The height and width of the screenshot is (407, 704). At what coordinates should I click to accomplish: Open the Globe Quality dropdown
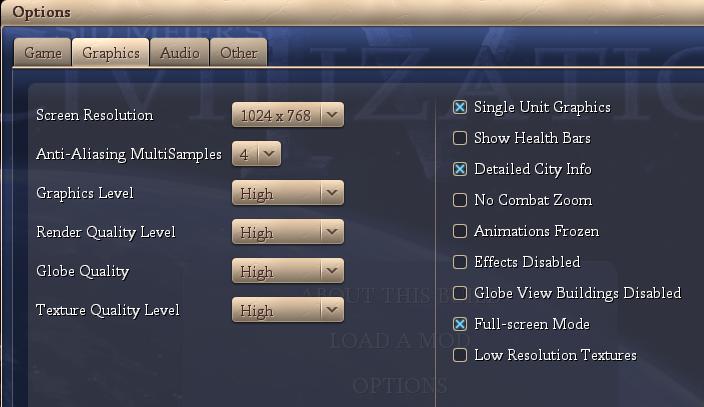(x=288, y=271)
